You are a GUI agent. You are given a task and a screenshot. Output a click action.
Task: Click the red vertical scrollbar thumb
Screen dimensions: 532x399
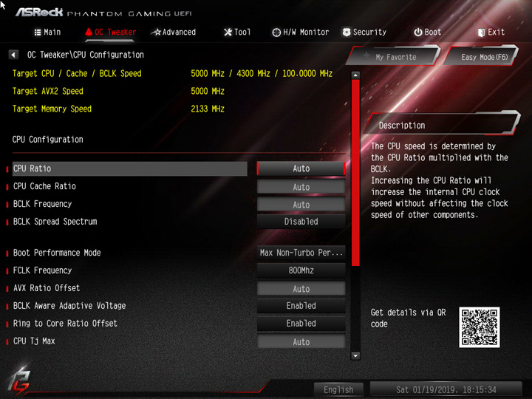pos(355,172)
